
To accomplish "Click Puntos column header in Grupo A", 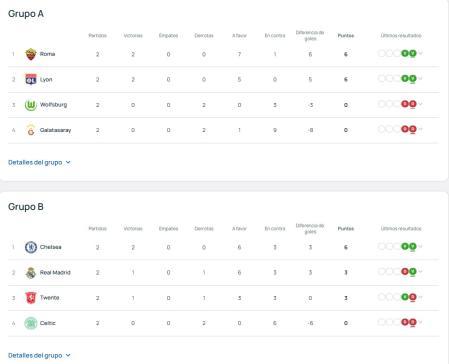I will (x=346, y=35).
